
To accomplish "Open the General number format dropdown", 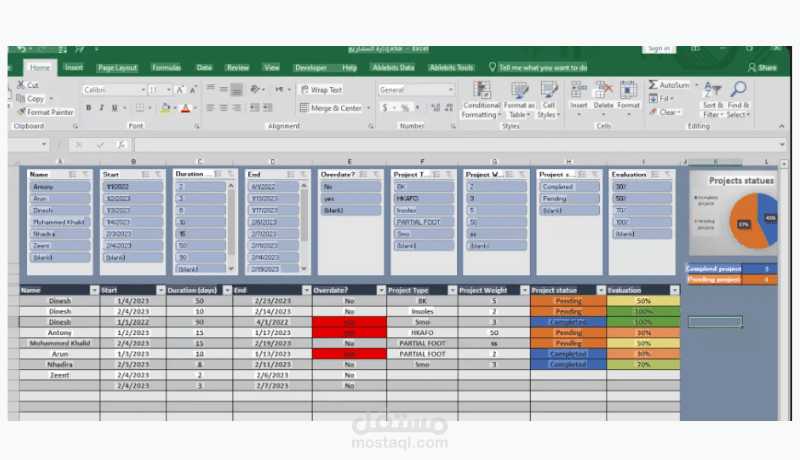I will 451,90.
